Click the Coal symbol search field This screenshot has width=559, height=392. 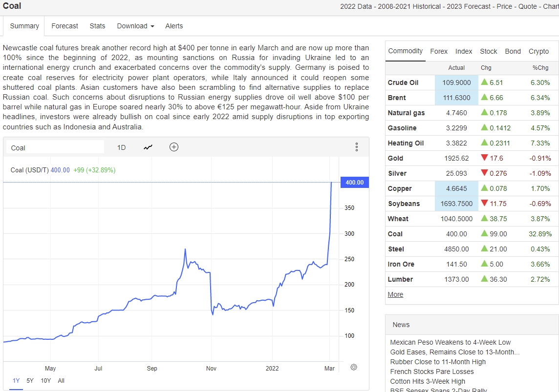click(x=55, y=147)
